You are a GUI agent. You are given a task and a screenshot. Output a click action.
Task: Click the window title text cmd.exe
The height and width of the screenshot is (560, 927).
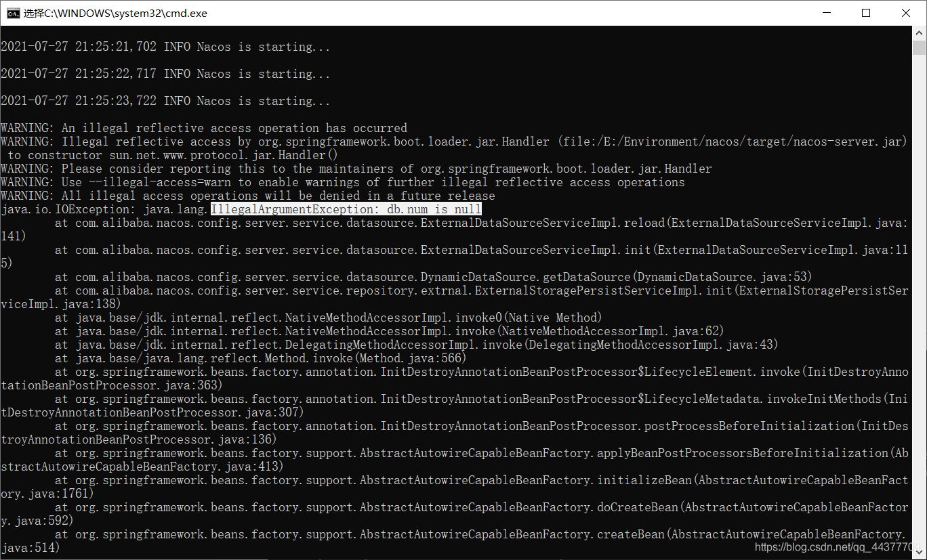coord(116,13)
